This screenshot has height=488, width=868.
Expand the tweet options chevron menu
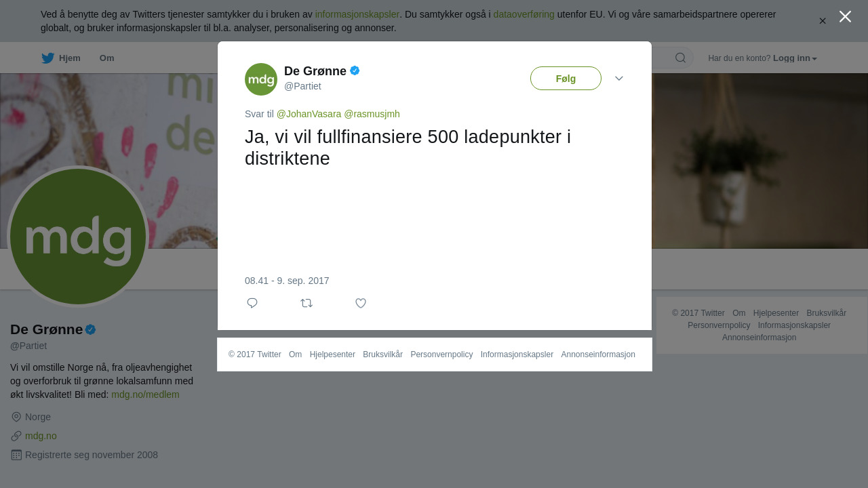click(x=619, y=79)
